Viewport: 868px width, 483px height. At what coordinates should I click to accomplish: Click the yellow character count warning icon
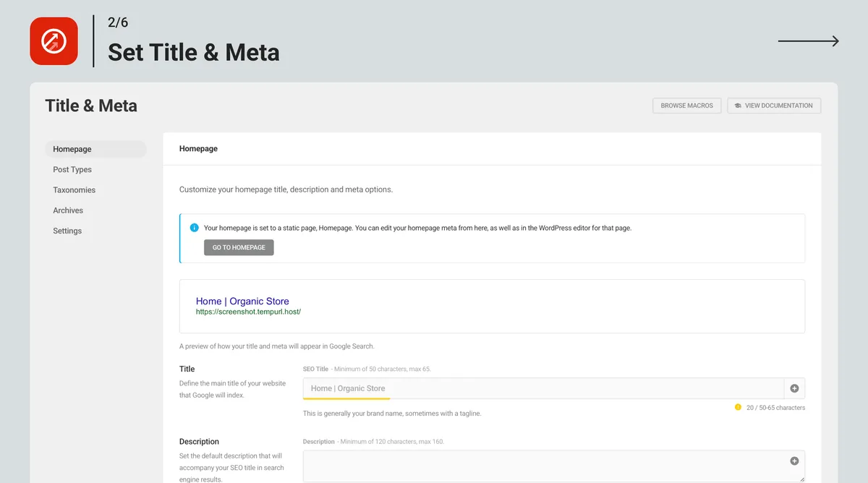pyautogui.click(x=738, y=407)
